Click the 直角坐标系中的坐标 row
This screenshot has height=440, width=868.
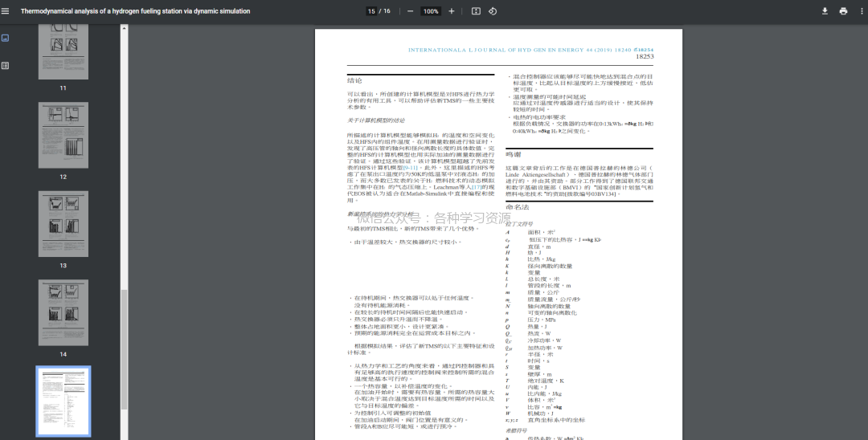coord(545,420)
